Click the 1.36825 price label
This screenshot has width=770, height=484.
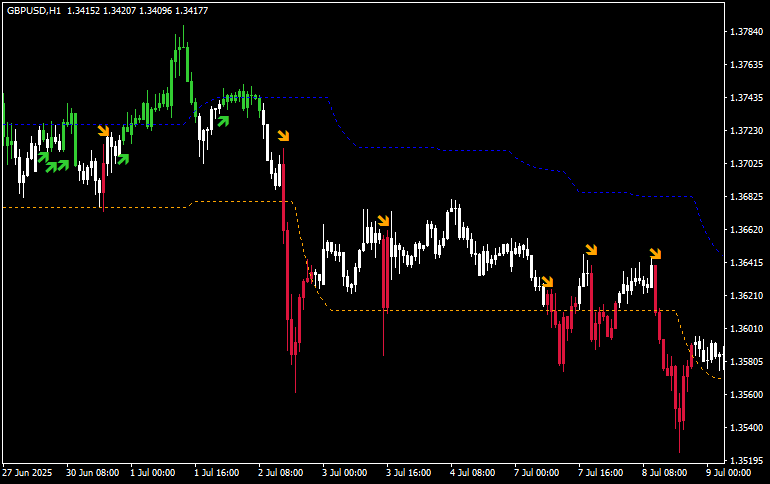(x=746, y=197)
